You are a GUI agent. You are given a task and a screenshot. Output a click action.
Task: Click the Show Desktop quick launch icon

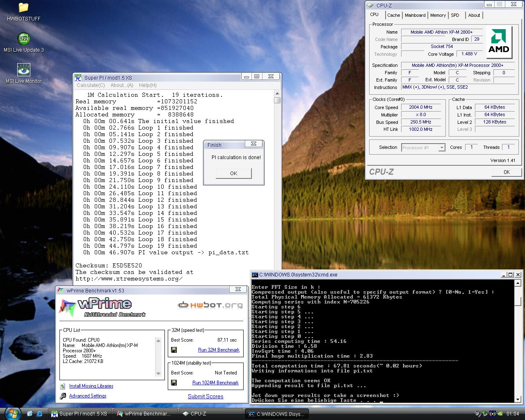click(x=30, y=414)
